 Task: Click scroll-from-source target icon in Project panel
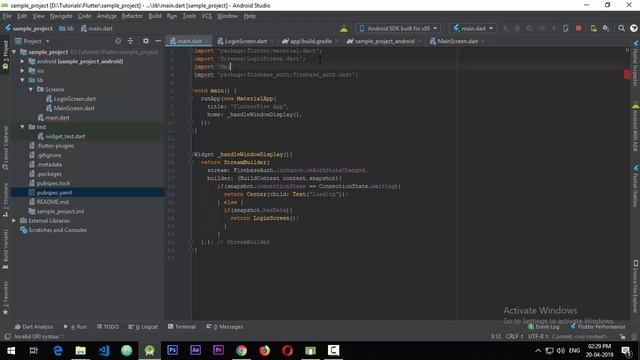(118, 41)
